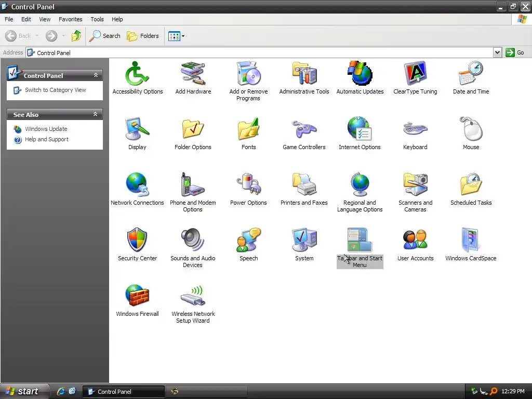The width and height of the screenshot is (532, 399).
Task: Open the Help menu
Action: coord(117,19)
